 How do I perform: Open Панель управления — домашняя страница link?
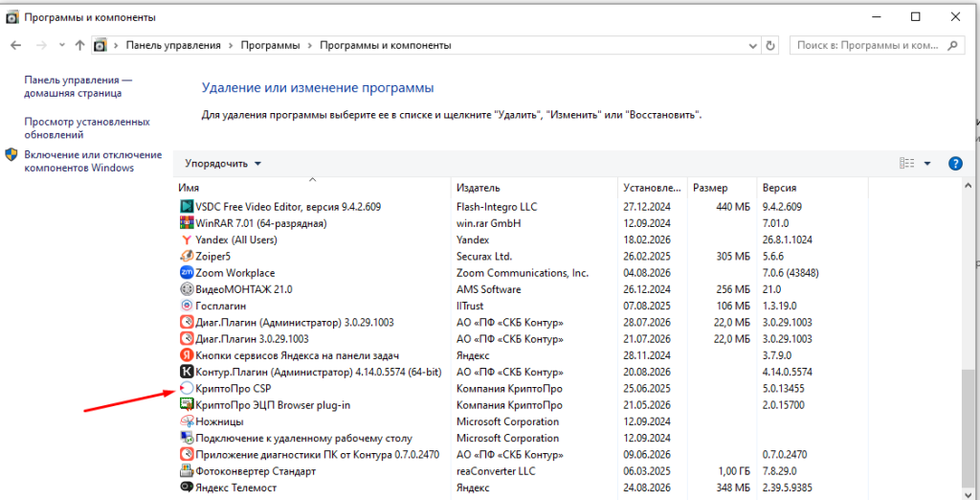pyautogui.click(x=78, y=86)
